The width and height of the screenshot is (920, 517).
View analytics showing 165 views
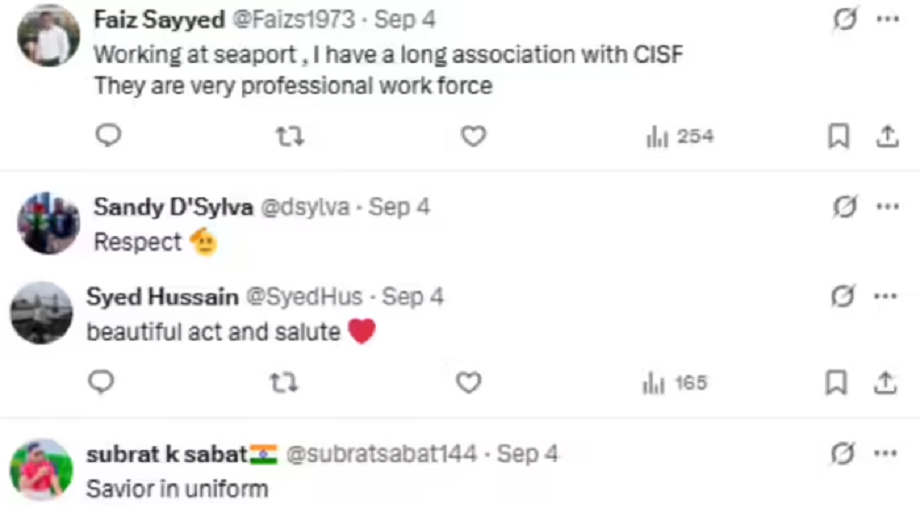pos(675,383)
